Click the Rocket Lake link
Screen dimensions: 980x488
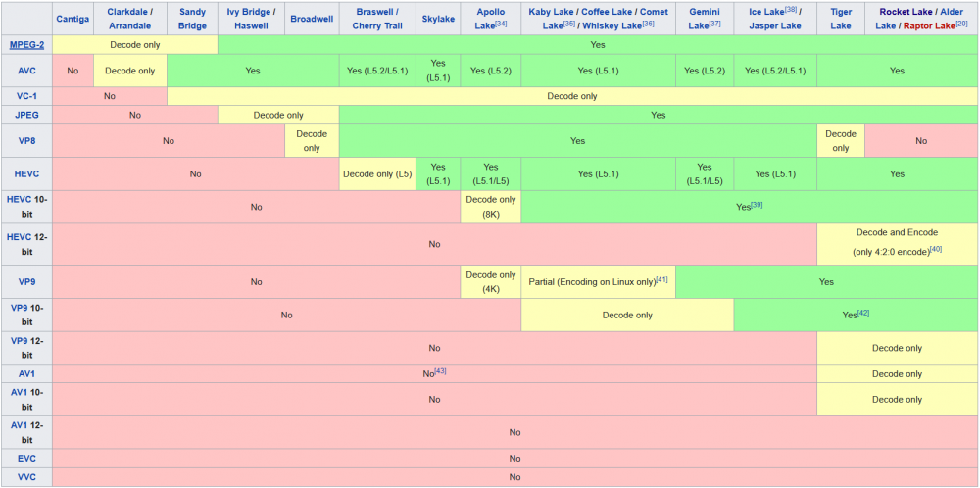[904, 12]
